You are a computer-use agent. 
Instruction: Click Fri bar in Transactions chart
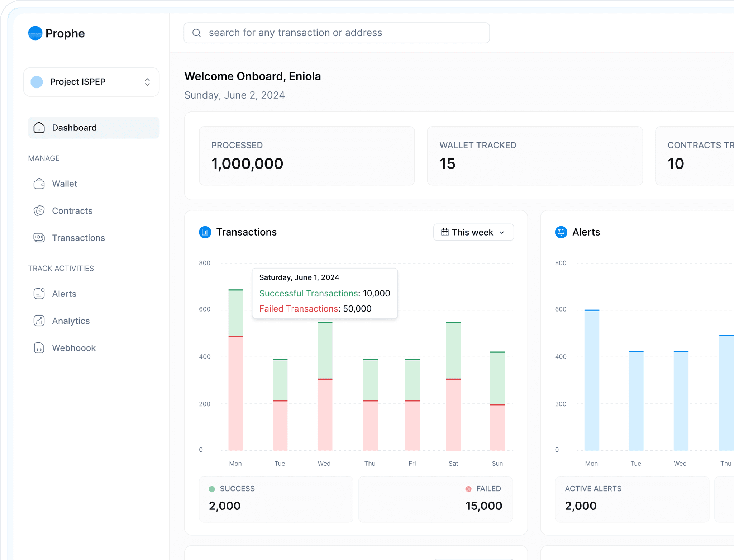point(412,405)
